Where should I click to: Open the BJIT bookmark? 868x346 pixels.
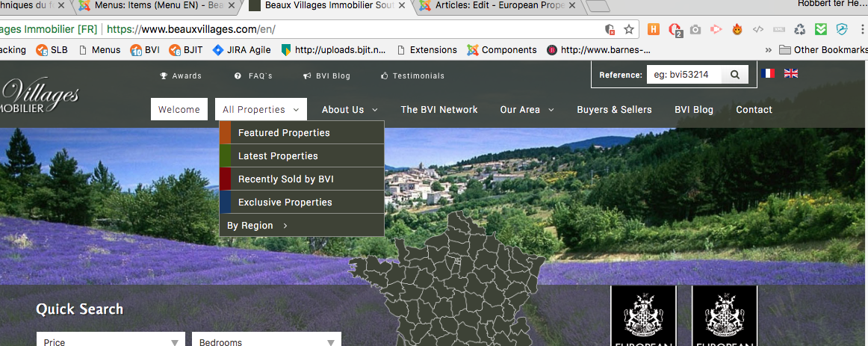[186, 50]
